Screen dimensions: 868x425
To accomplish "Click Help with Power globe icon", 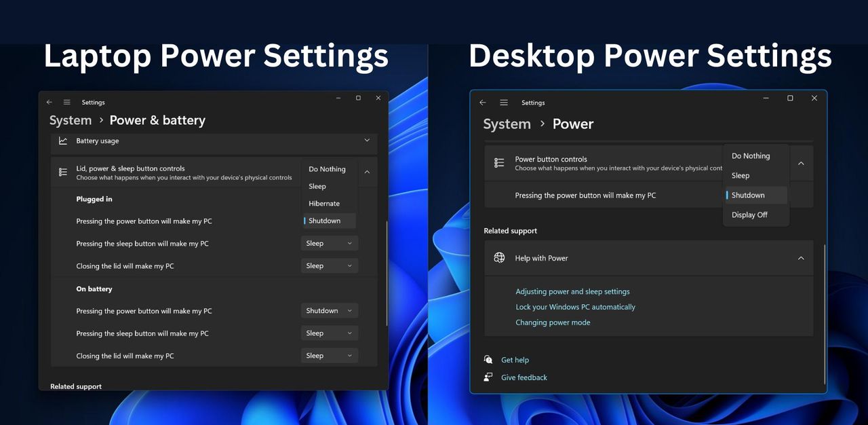I will [499, 258].
